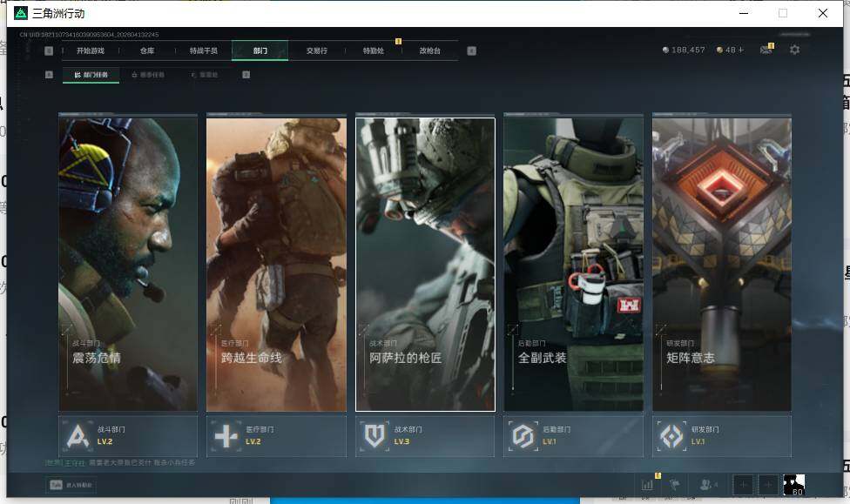This screenshot has width=850, height=504.
Task: Open the statistics bar-chart icon
Action: (647, 485)
